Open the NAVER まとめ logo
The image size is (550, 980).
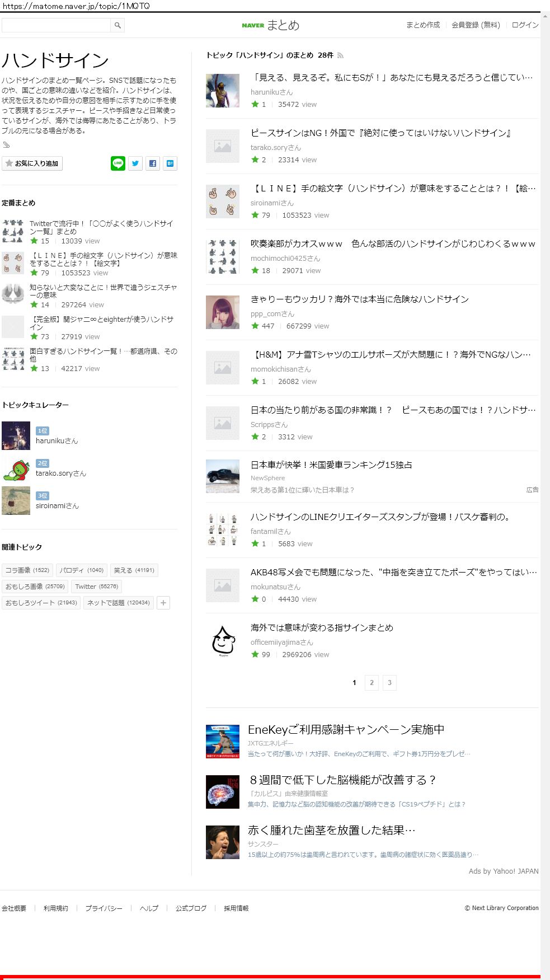(271, 25)
